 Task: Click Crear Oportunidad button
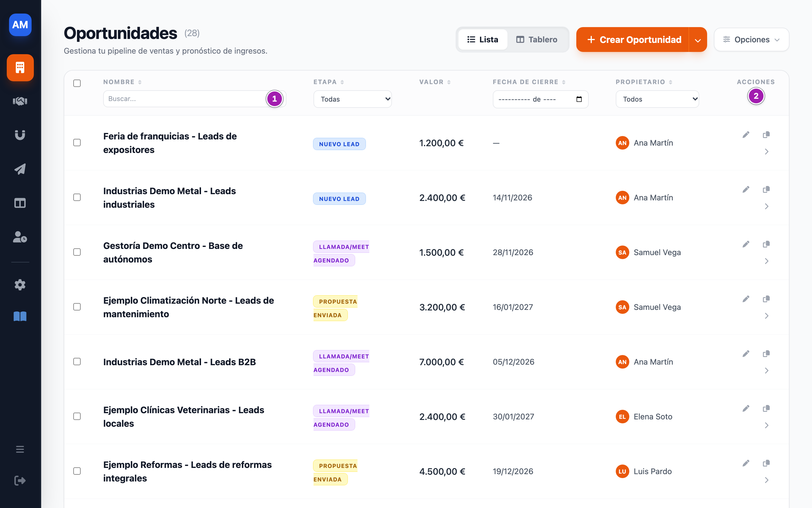pos(633,40)
